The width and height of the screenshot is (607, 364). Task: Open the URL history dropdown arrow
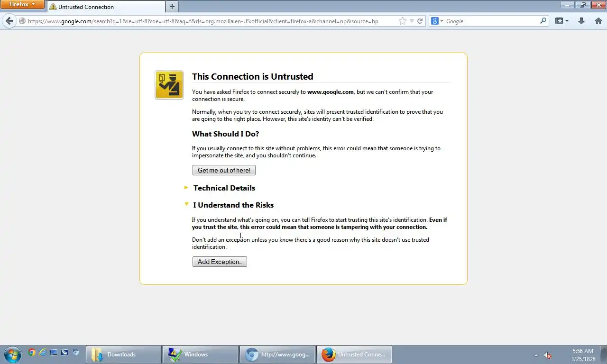412,21
